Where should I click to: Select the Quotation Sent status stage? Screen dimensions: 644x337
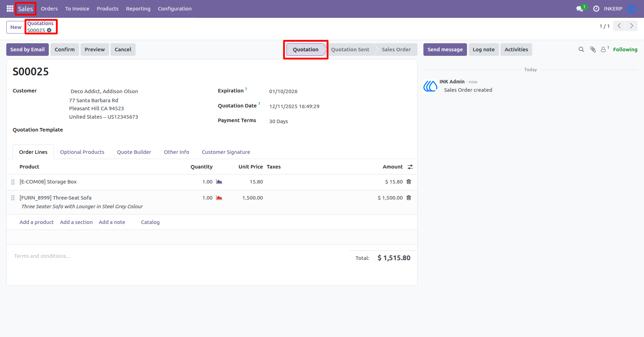click(x=350, y=50)
